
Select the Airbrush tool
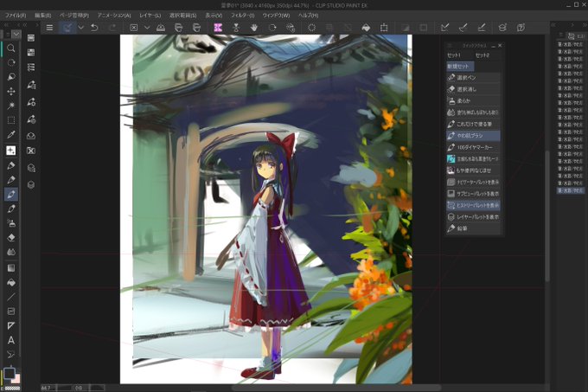point(11,223)
